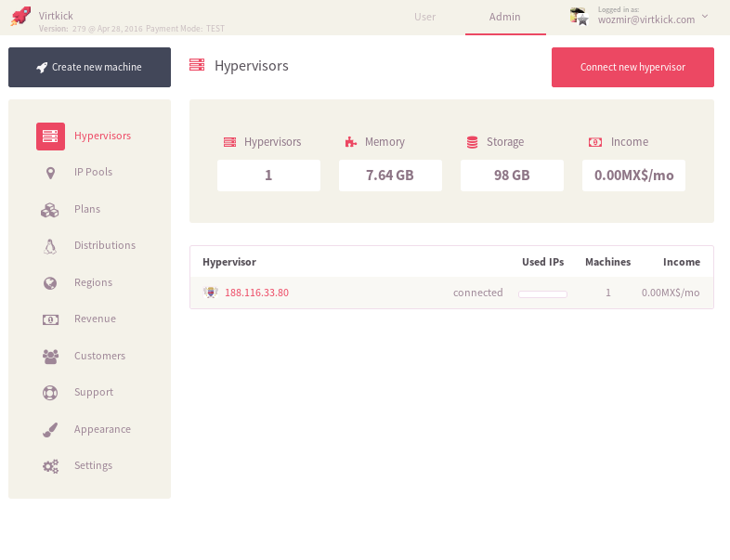The image size is (730, 560).
Task: Switch to the Admin tab
Action: coord(505,17)
